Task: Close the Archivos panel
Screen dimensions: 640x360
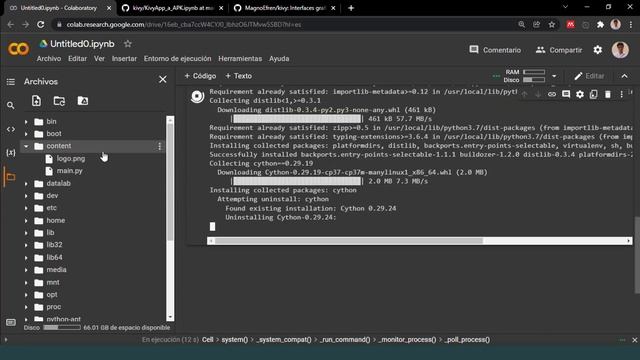Action: (162, 79)
